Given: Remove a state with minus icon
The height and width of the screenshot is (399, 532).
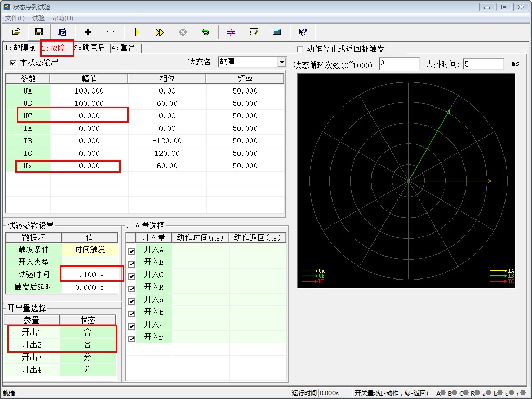Looking at the screenshot, I should pos(110,32).
